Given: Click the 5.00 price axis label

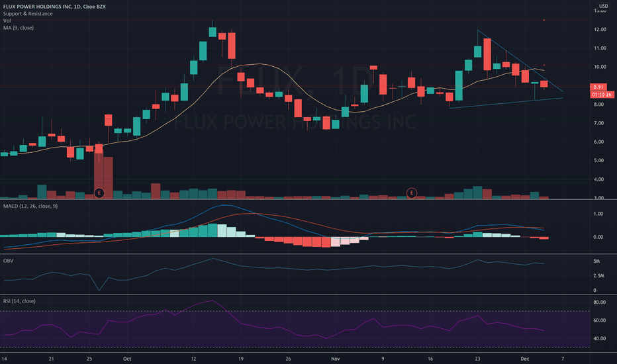Looking at the screenshot, I should pos(598,161).
